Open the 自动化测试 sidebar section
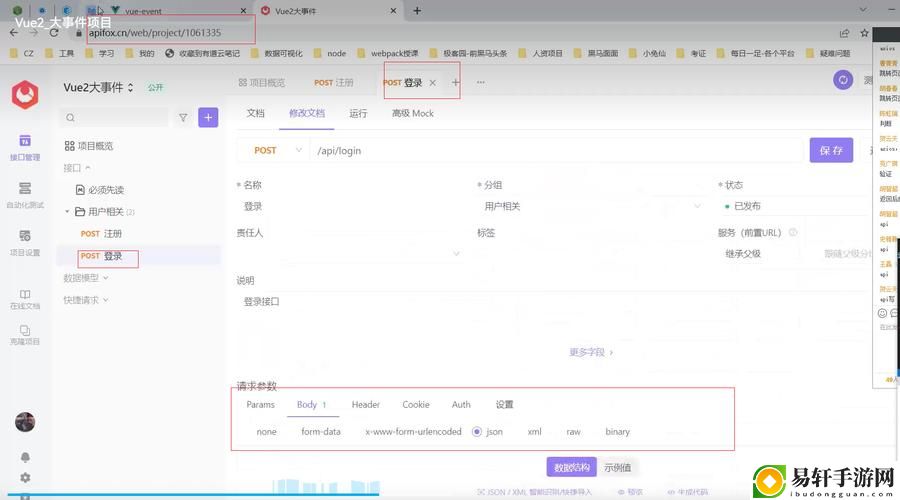This screenshot has width=900, height=500. (25, 195)
